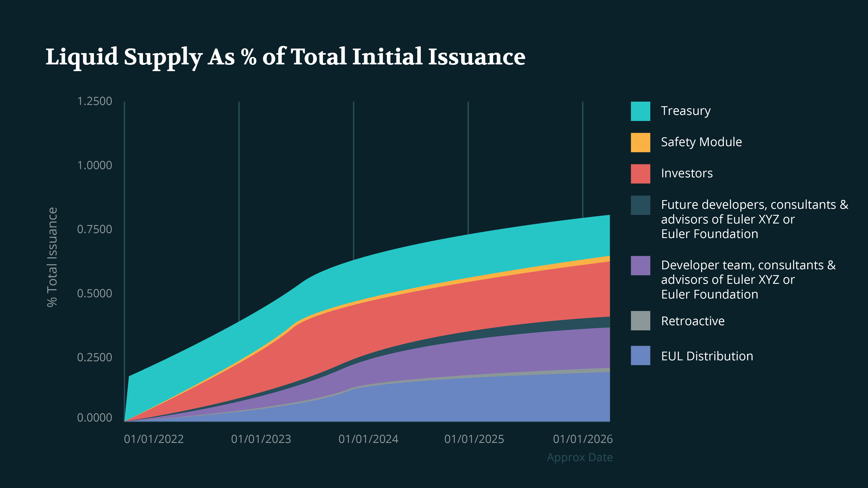
Task: Click the 0.5000 y-axis tick label
Action: [95, 293]
